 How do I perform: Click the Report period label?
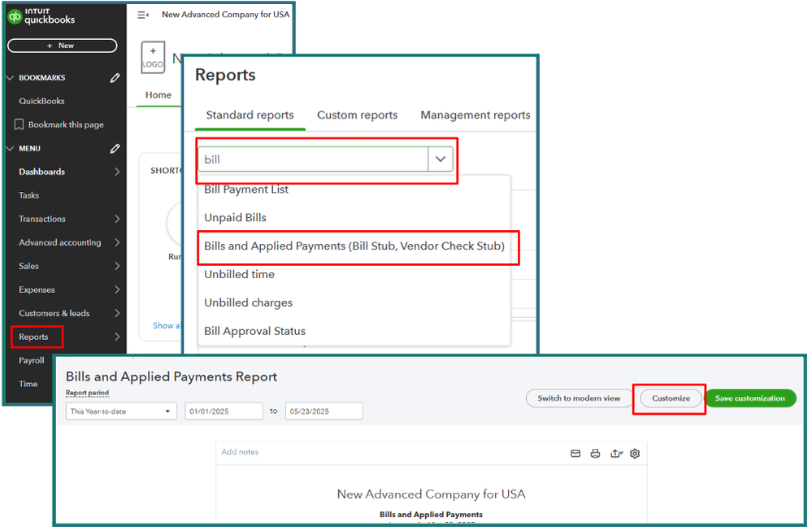pos(87,394)
